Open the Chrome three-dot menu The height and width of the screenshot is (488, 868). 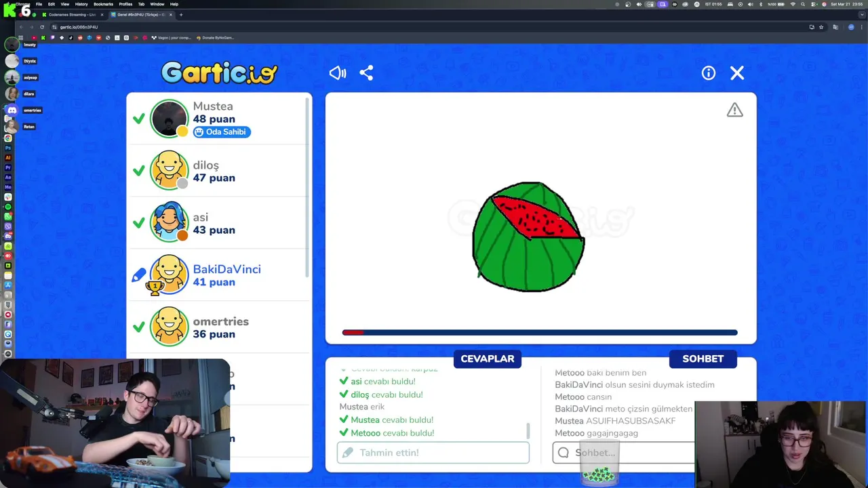[862, 27]
